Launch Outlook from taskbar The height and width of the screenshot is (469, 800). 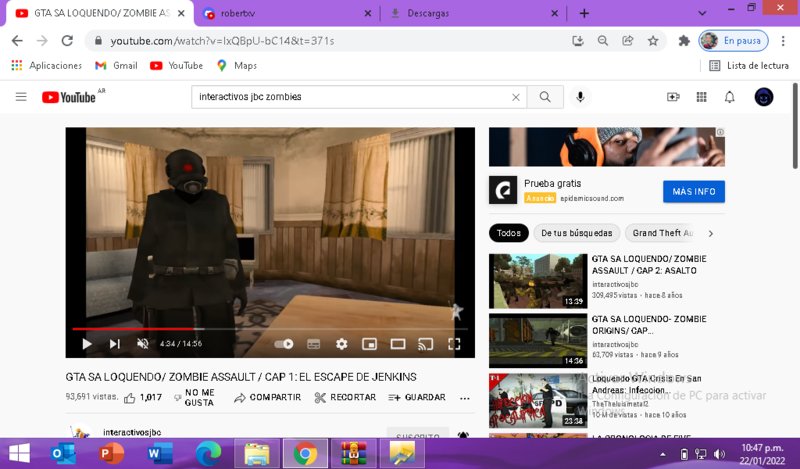(64, 454)
